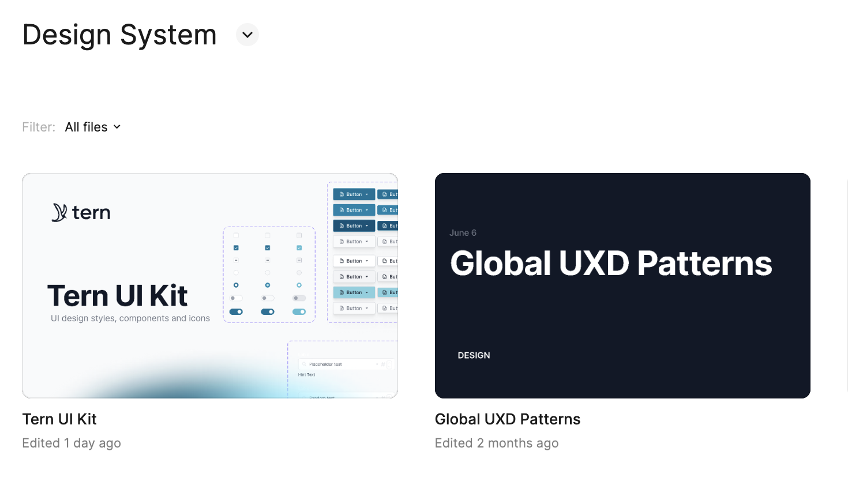
Task: Click the search icon in Placeholder text field
Action: point(304,364)
